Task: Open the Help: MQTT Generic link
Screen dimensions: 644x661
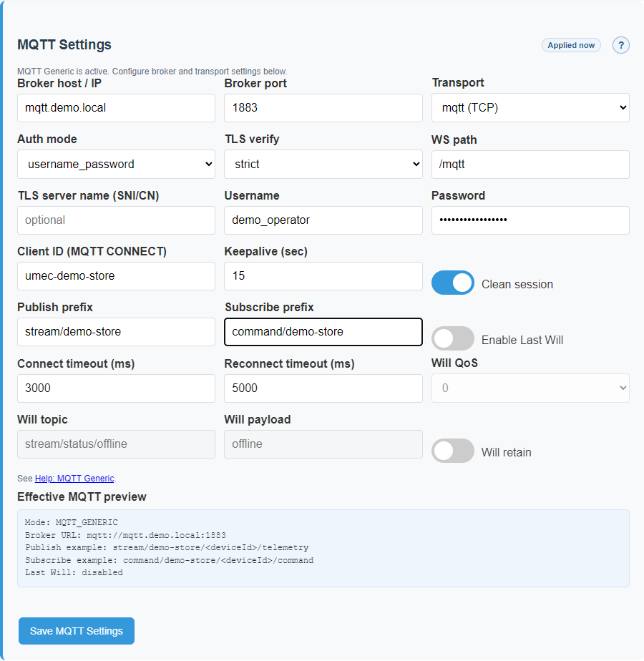Action: (74, 478)
